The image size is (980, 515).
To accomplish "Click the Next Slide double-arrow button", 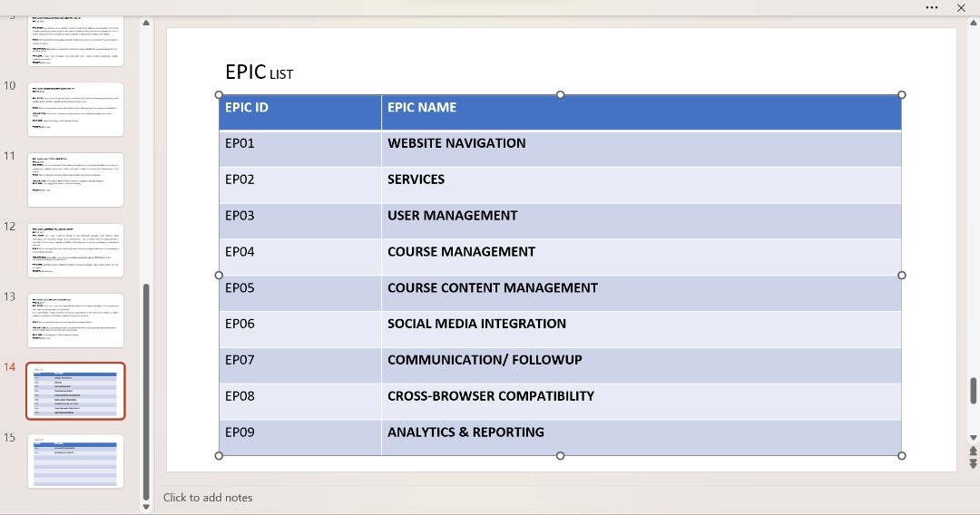I will (974, 463).
